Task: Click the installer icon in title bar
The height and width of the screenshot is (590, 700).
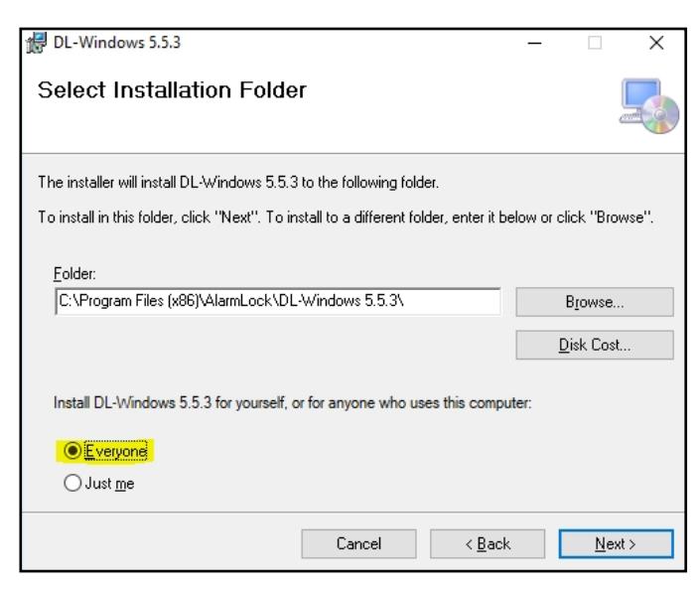Action: [37, 43]
